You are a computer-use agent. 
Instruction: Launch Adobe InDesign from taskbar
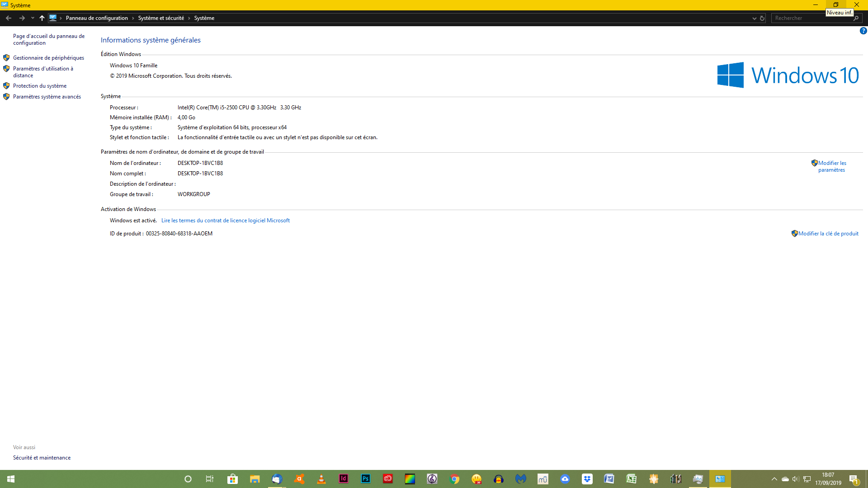(x=343, y=479)
